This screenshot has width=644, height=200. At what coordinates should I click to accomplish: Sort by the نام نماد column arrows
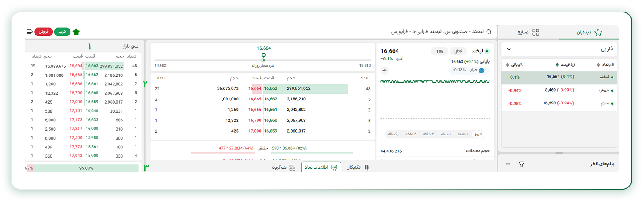pyautogui.click(x=599, y=65)
